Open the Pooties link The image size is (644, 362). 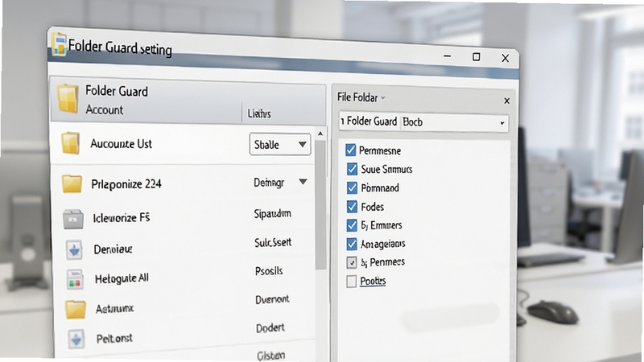[x=373, y=281]
